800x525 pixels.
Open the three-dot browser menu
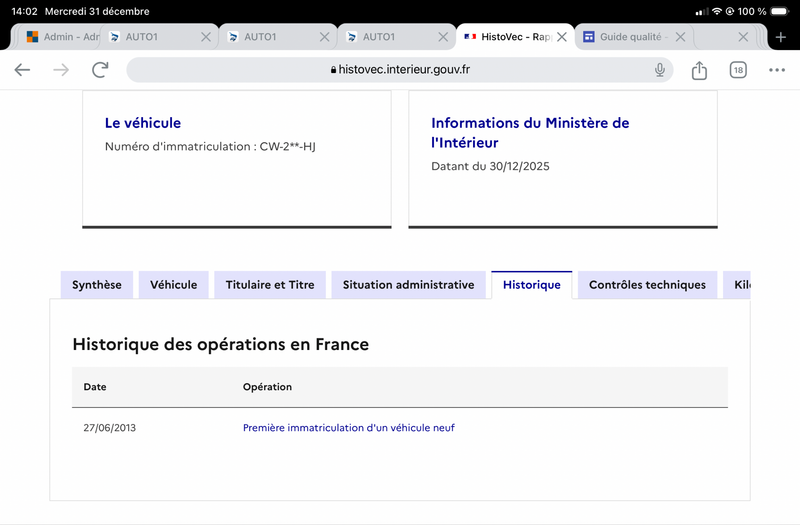[x=777, y=70]
